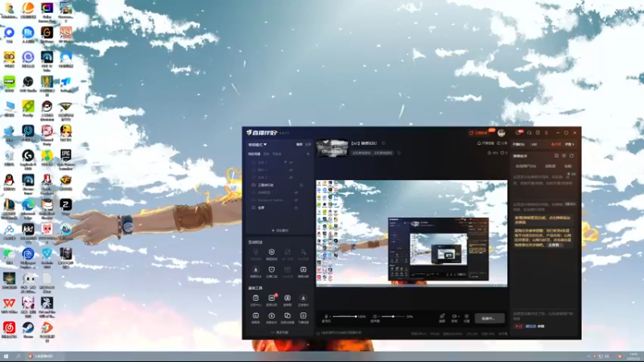
Task: Open Microsoft Edge desktop icon
Action: click(28, 208)
